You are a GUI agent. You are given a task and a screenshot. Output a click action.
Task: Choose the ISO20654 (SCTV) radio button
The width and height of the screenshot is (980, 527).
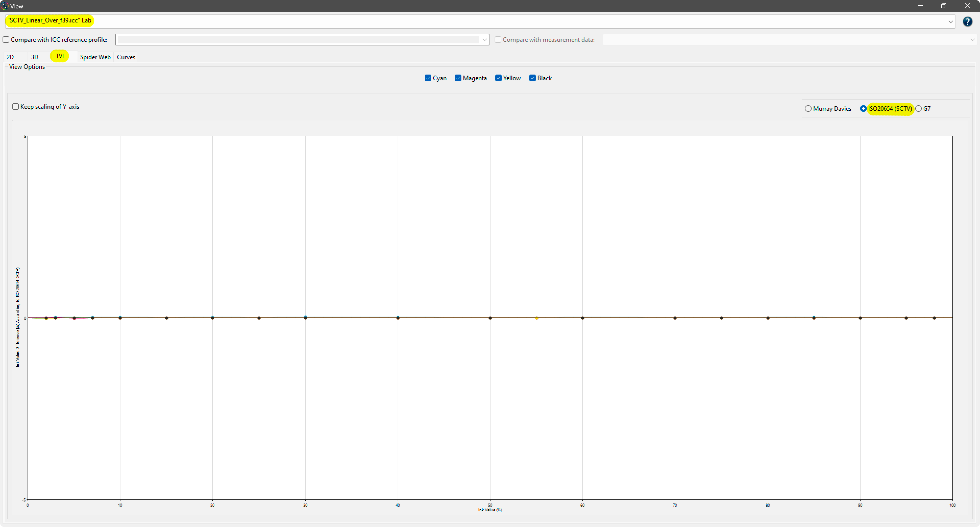point(863,109)
